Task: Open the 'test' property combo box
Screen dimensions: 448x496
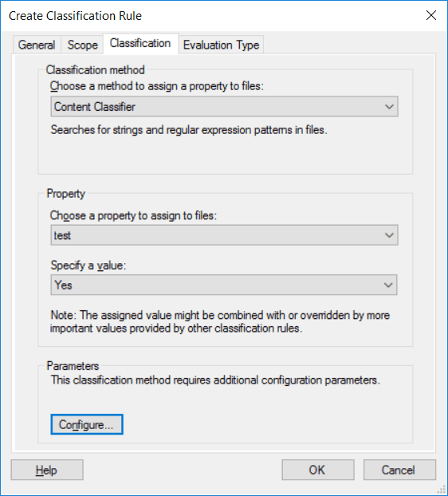Action: coord(224,235)
